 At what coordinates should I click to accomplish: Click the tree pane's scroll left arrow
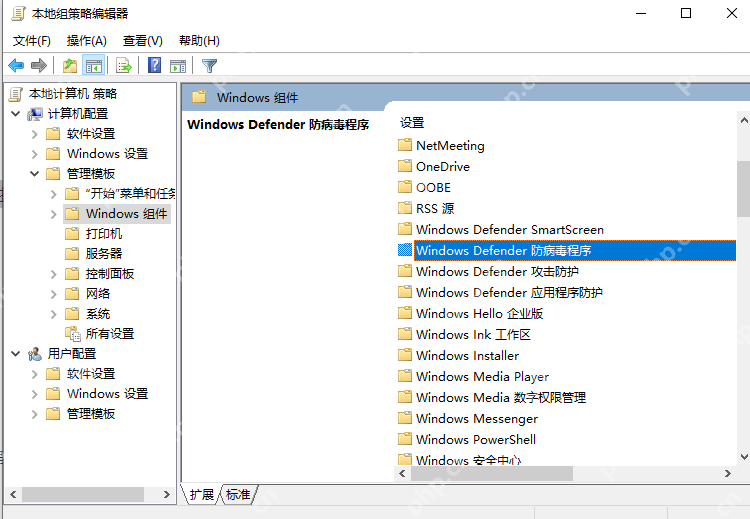coord(13,495)
